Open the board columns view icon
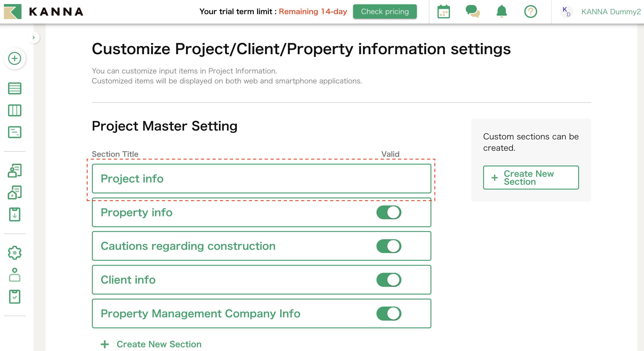 point(15,110)
